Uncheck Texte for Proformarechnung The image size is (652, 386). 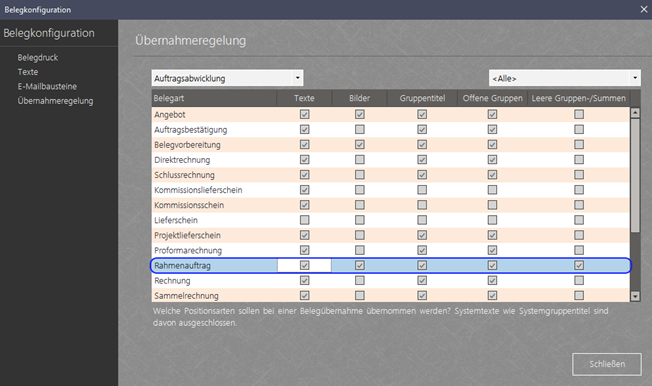(305, 250)
